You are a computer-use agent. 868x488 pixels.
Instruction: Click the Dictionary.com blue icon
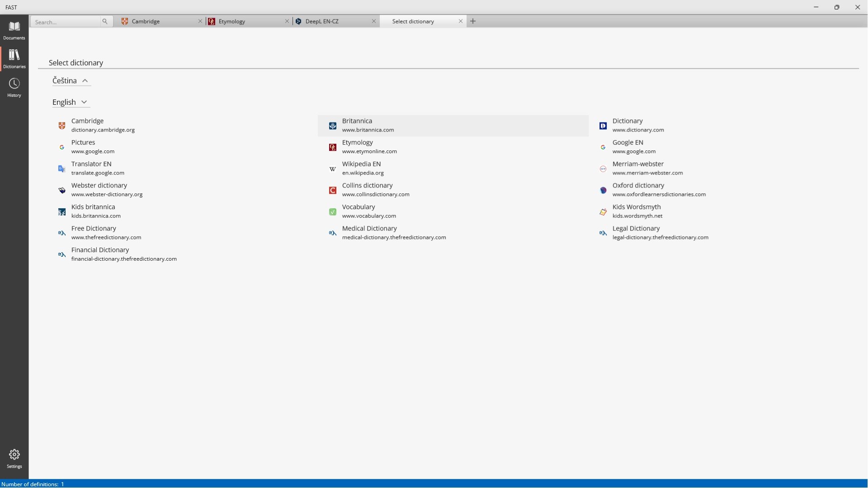603,126
